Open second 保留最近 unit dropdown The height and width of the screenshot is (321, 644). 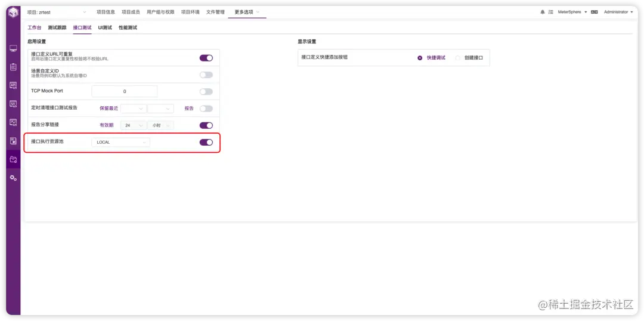(x=160, y=109)
